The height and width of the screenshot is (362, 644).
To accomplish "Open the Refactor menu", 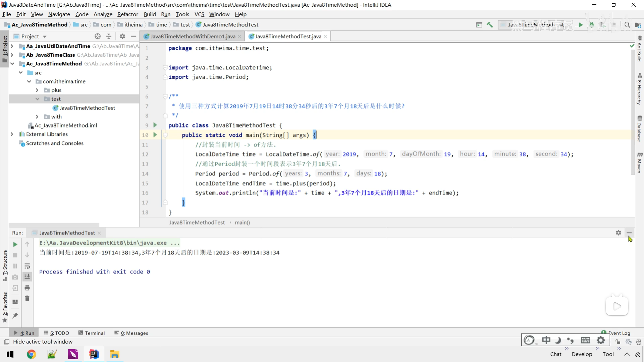I will point(127,14).
